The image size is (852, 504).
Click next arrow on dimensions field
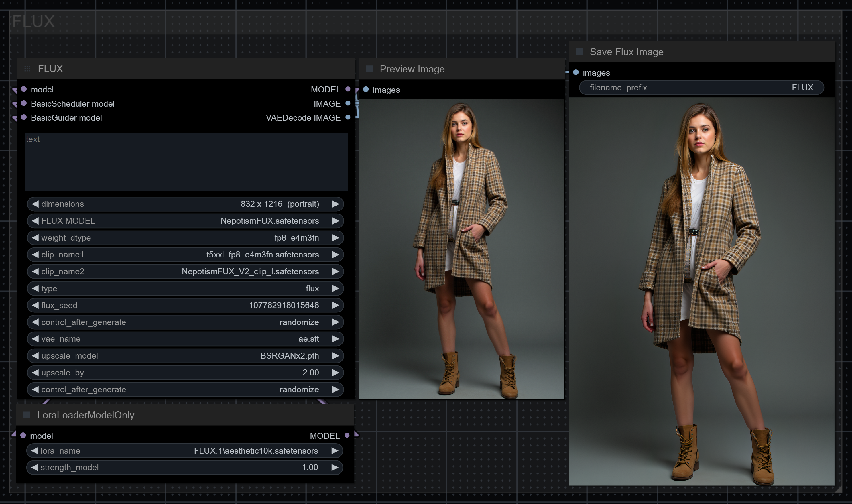pyautogui.click(x=336, y=204)
